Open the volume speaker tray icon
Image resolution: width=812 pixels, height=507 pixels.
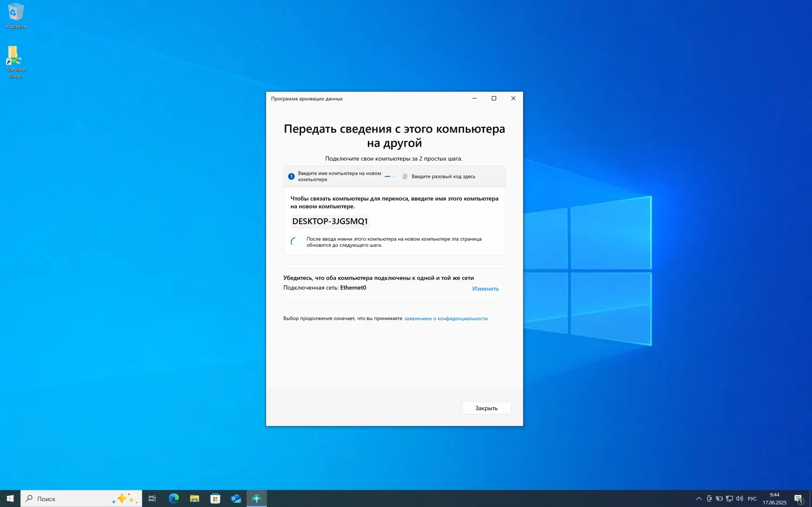point(739,498)
